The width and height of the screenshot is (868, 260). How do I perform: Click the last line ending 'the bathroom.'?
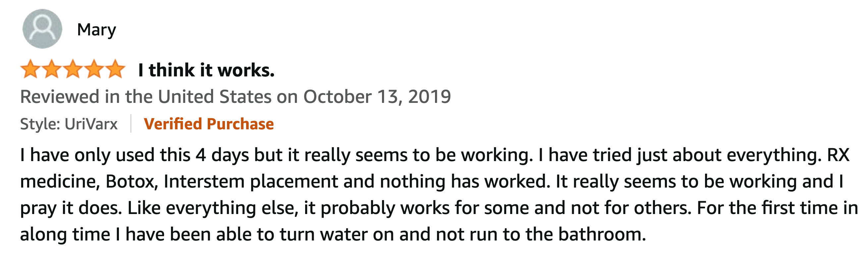pyautogui.click(x=333, y=234)
